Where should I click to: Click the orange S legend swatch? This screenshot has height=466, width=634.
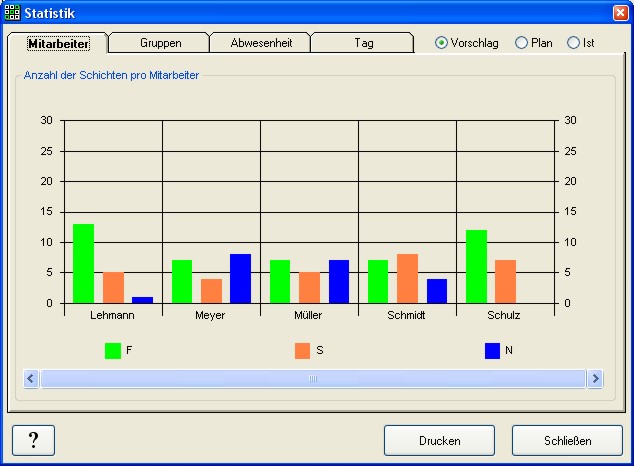[303, 351]
